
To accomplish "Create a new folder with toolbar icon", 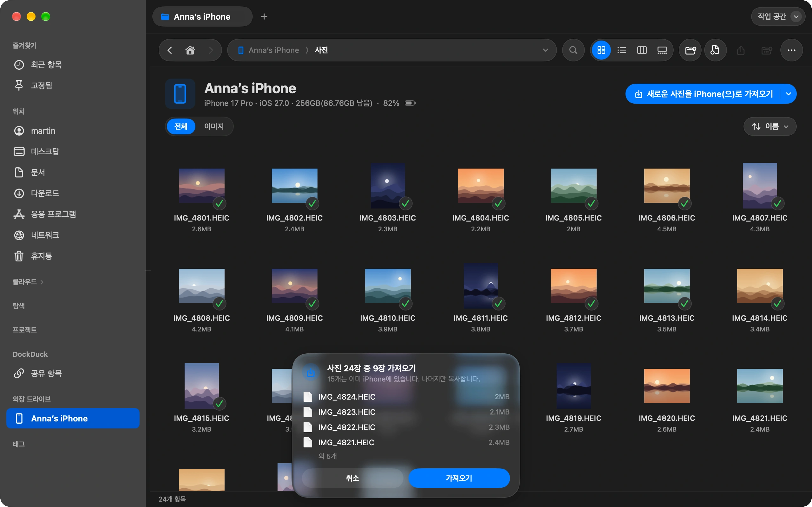I will click(x=690, y=50).
